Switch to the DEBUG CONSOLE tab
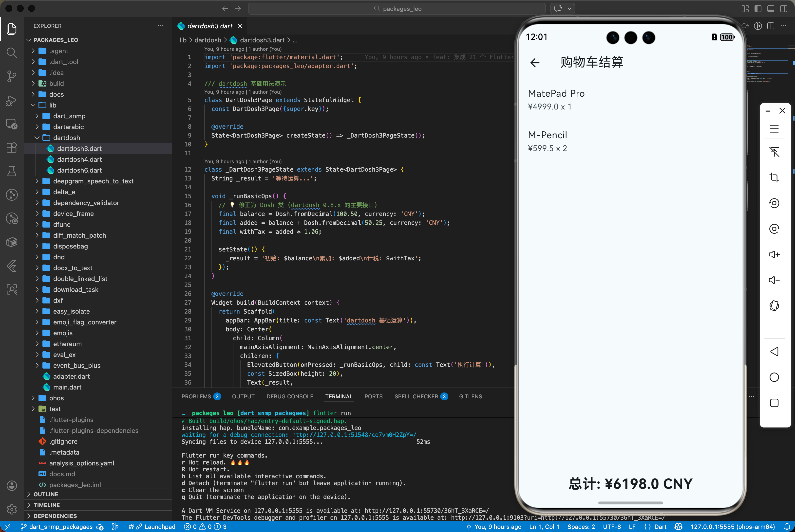This screenshot has height=532, width=795. (x=290, y=396)
